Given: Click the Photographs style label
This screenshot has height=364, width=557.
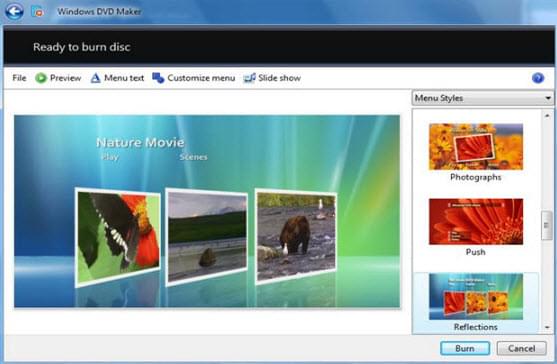Looking at the screenshot, I should (476, 177).
